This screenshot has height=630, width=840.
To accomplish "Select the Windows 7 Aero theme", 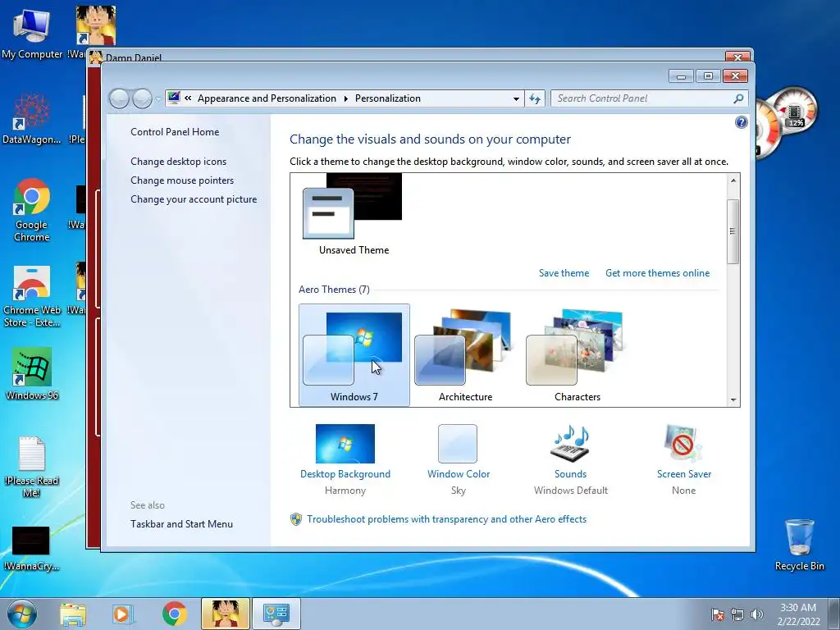I will point(354,355).
